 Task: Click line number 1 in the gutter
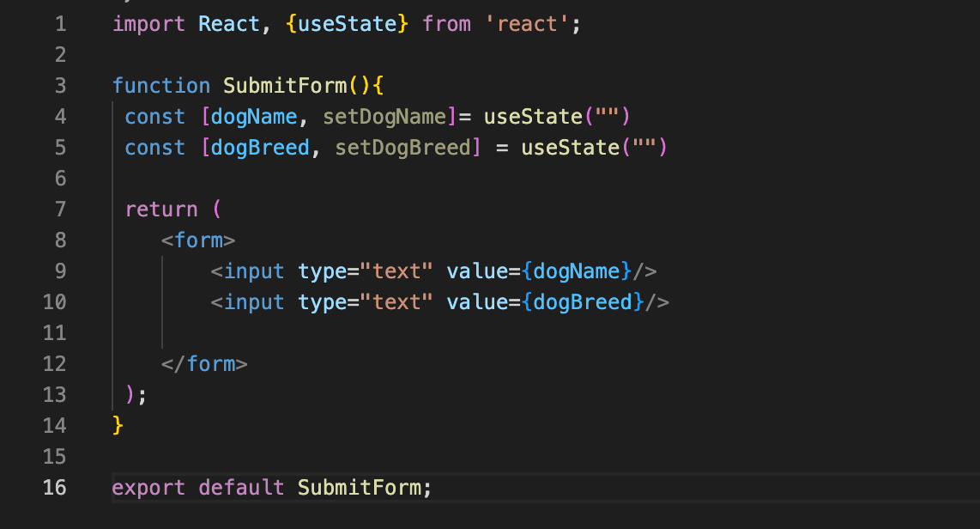pyautogui.click(x=60, y=23)
